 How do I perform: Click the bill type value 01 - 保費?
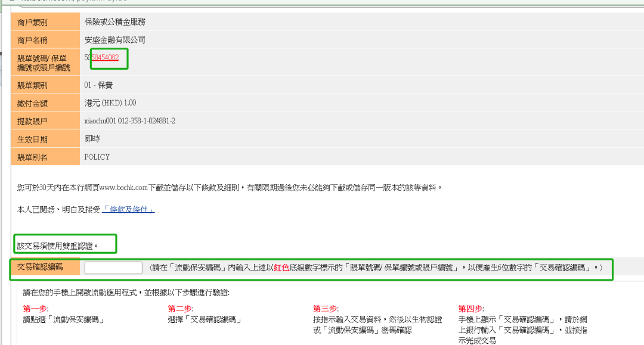(98, 85)
